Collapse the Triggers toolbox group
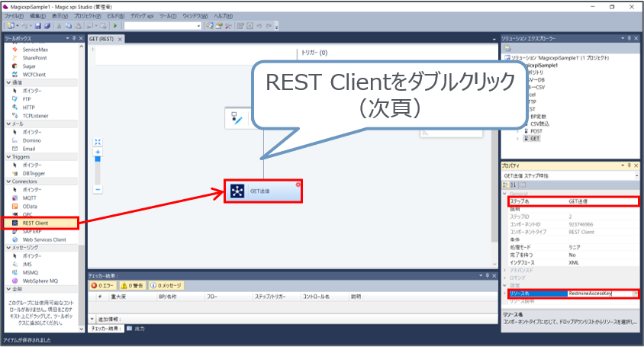This screenshot has height=347, width=644. point(8,156)
